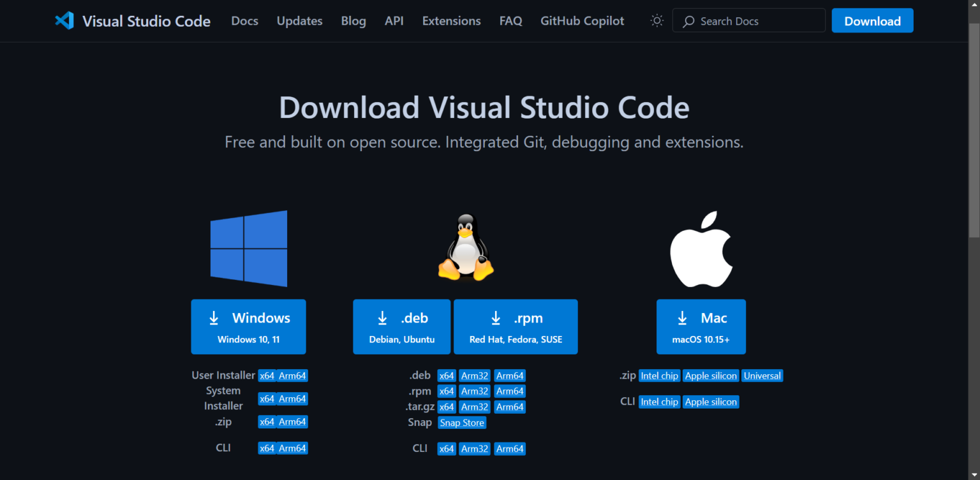Viewport: 980px width, 480px height.
Task: Pick Linux .tar.gz Arm32 link
Action: [x=475, y=407]
